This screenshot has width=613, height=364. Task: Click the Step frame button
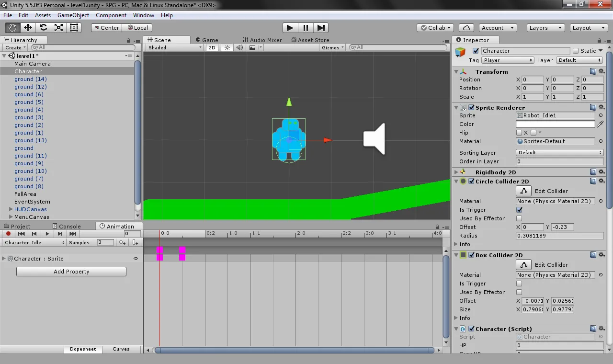[321, 28]
